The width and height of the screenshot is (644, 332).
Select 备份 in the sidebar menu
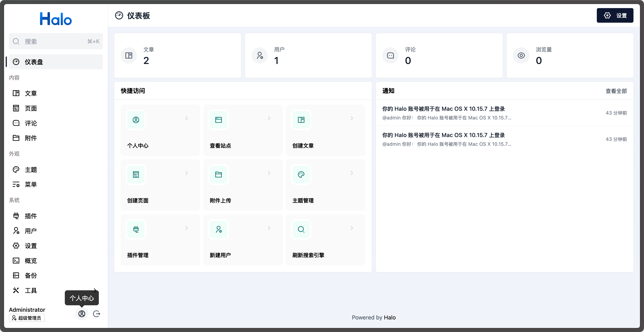point(31,276)
